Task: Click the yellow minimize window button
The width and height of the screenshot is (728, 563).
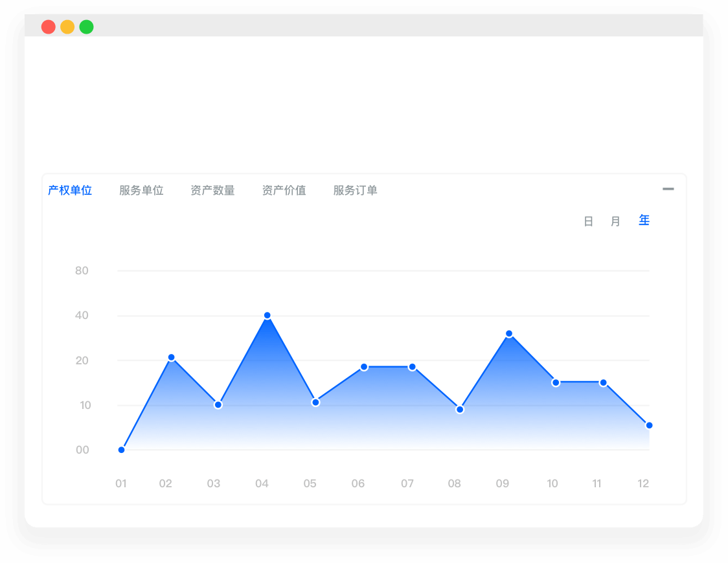Action: pyautogui.click(x=67, y=27)
